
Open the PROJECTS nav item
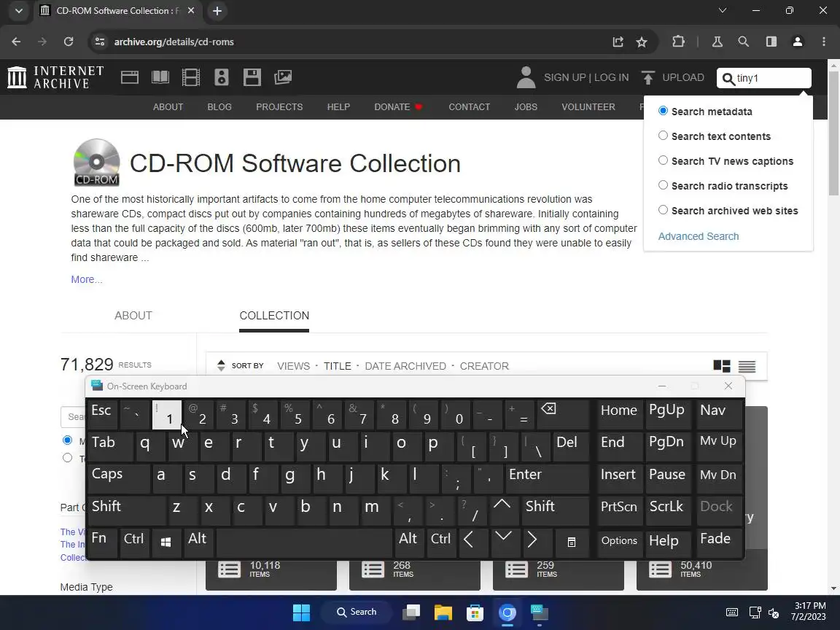(279, 107)
